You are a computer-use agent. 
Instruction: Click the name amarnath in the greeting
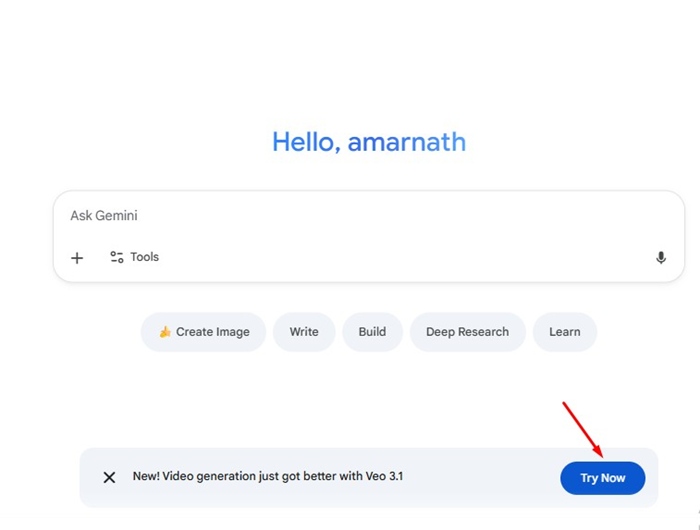406,142
